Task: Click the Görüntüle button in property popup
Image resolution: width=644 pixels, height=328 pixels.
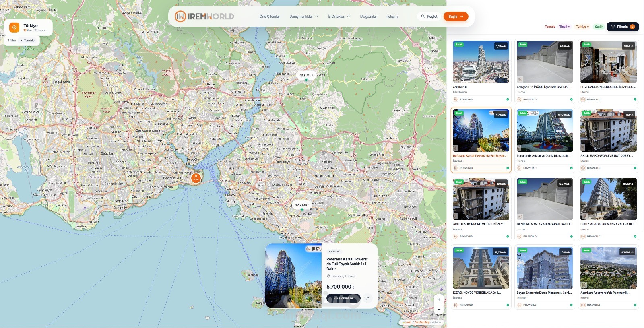Action: [343, 298]
